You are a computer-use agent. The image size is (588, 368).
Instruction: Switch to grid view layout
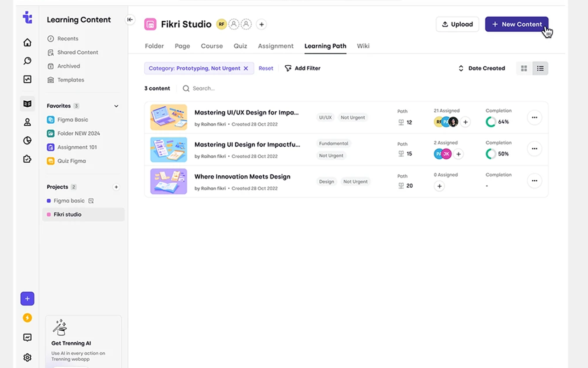pyautogui.click(x=524, y=68)
